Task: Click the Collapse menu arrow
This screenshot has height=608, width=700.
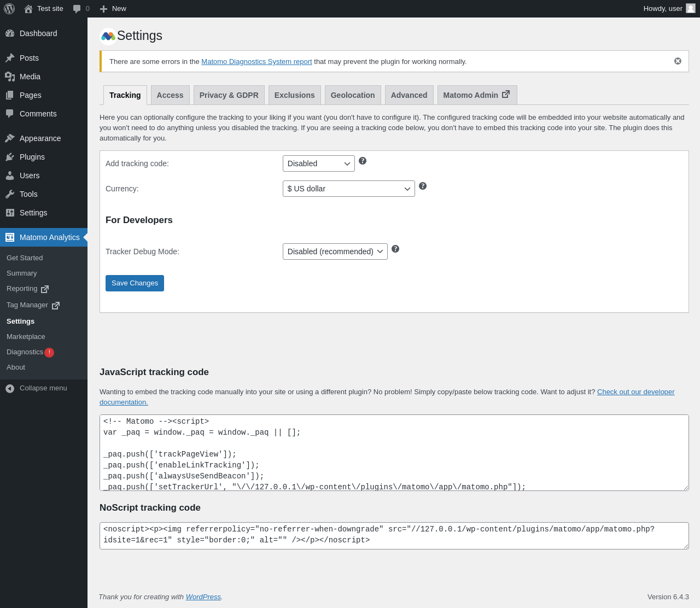Action: 10,388
